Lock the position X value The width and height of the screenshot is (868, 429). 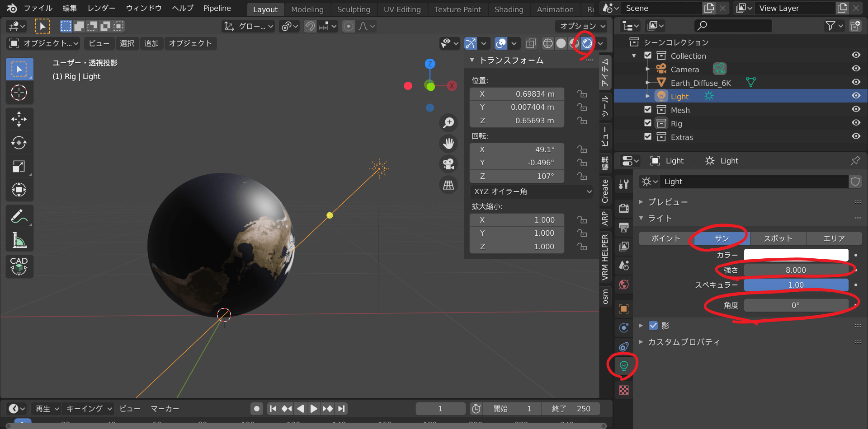[582, 94]
